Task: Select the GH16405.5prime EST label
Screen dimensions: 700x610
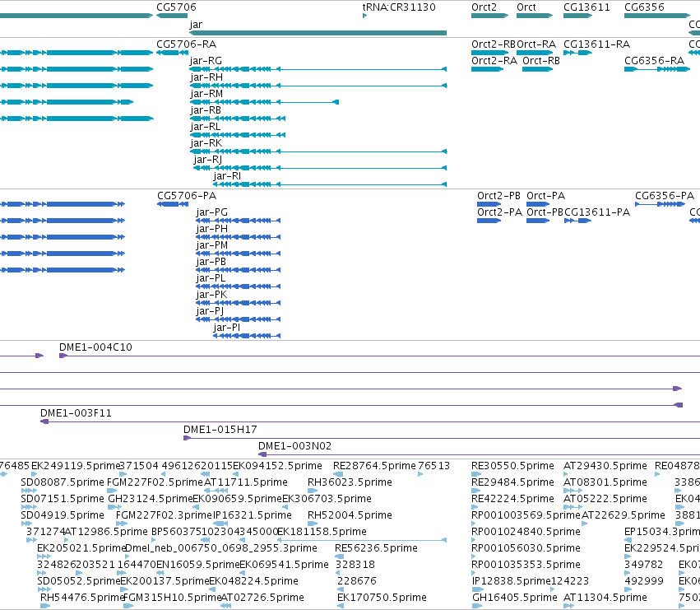Action: (x=514, y=598)
